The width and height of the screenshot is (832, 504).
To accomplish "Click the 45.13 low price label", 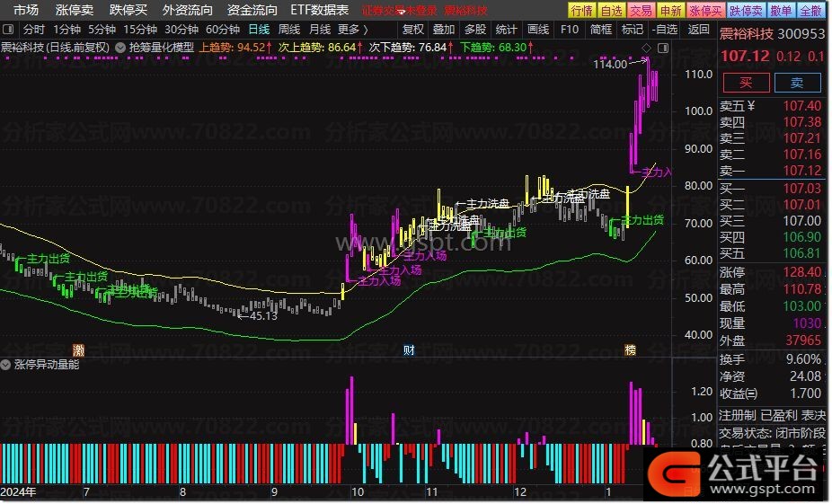I will (264, 316).
